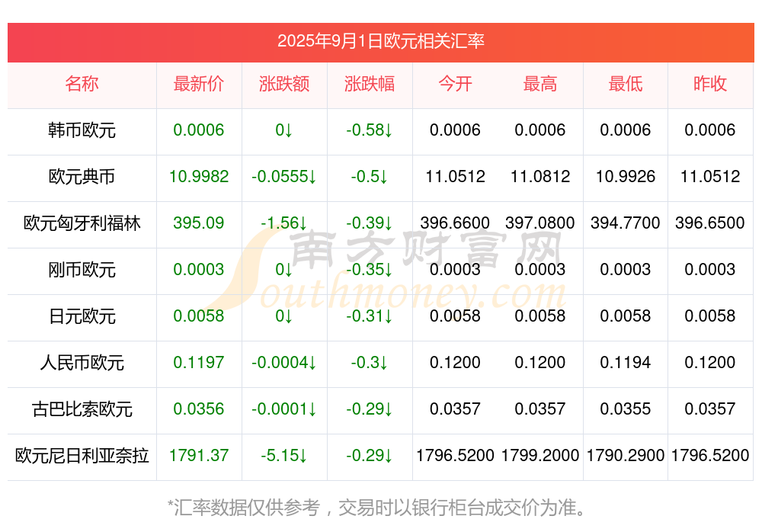This screenshot has height=532, width=762.
Task: Click the change value -0.0004↓
Action: pyautogui.click(x=283, y=363)
